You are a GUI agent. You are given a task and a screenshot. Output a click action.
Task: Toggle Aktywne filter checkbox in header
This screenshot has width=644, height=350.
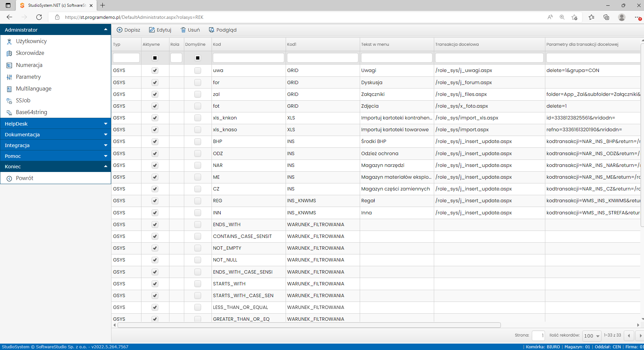[x=155, y=58]
